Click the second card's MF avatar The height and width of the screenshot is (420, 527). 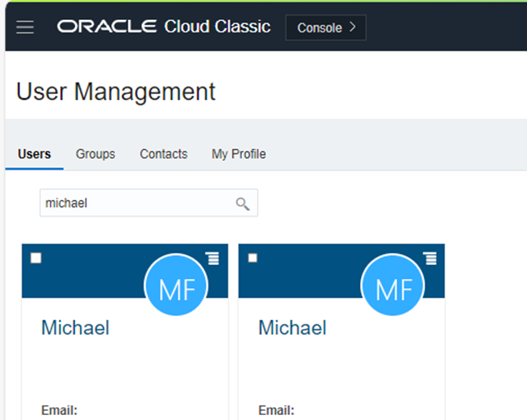pyautogui.click(x=393, y=289)
